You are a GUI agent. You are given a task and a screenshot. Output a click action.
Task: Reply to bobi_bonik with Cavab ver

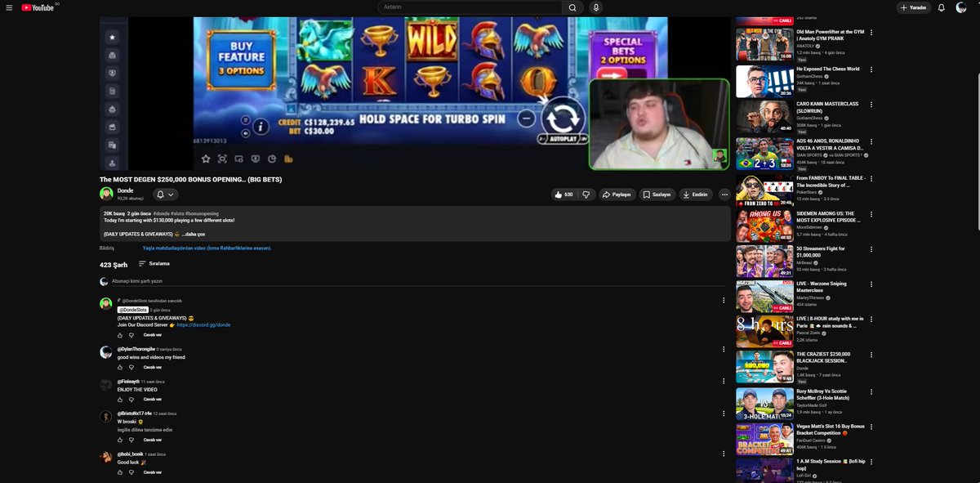tap(153, 472)
